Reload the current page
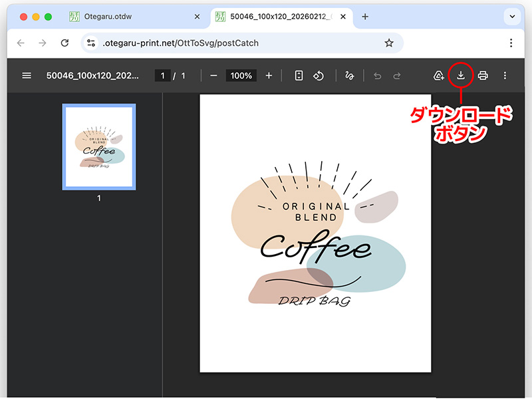The height and width of the screenshot is (403, 532). click(65, 43)
